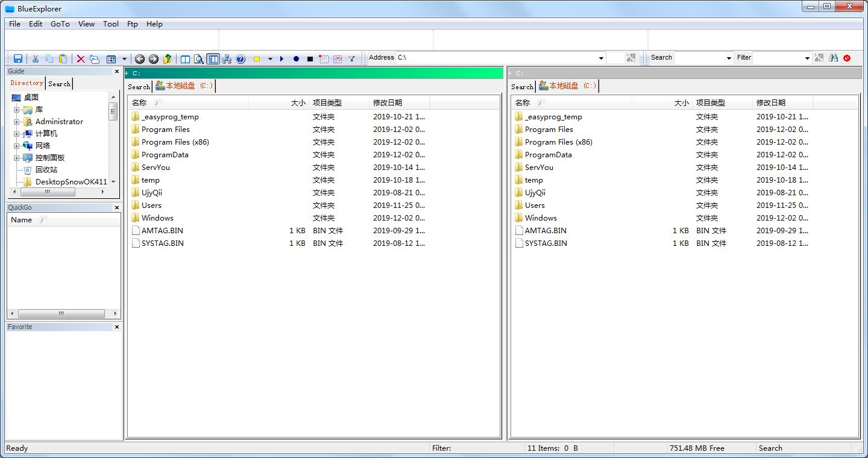Select Program Files (x86) in left pane
The image size is (868, 458).
(175, 142)
